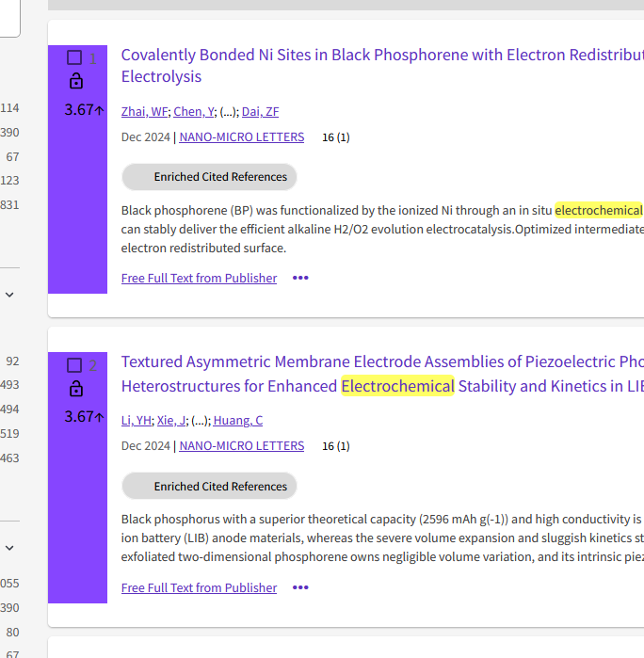Open the three-dot more options in first result
Viewport: 644px width, 658px height.
(300, 278)
